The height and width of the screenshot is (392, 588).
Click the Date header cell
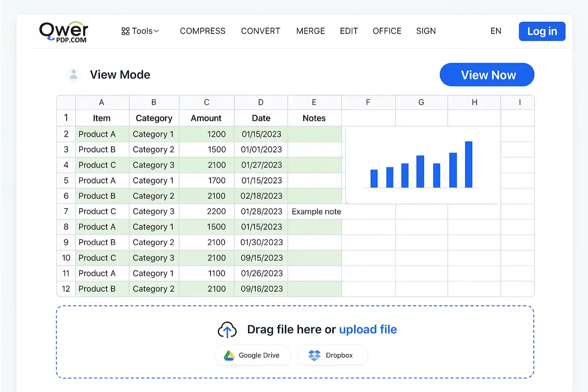(x=261, y=118)
